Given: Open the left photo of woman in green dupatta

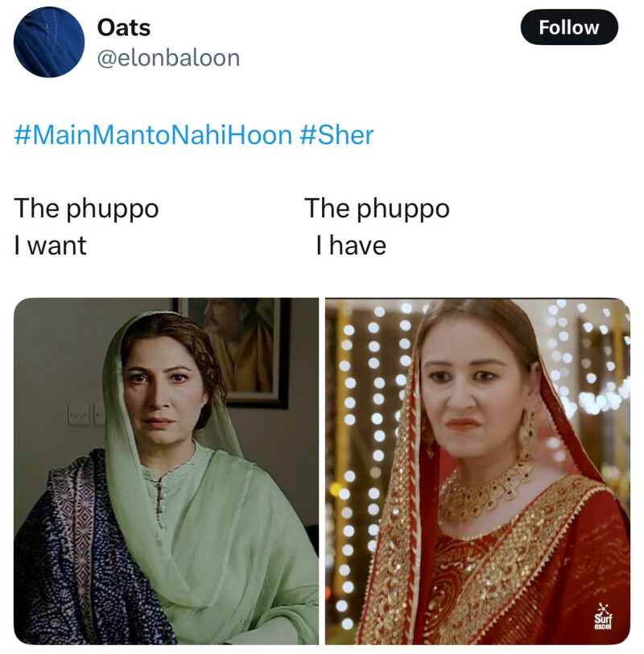Looking at the screenshot, I should (x=167, y=471).
